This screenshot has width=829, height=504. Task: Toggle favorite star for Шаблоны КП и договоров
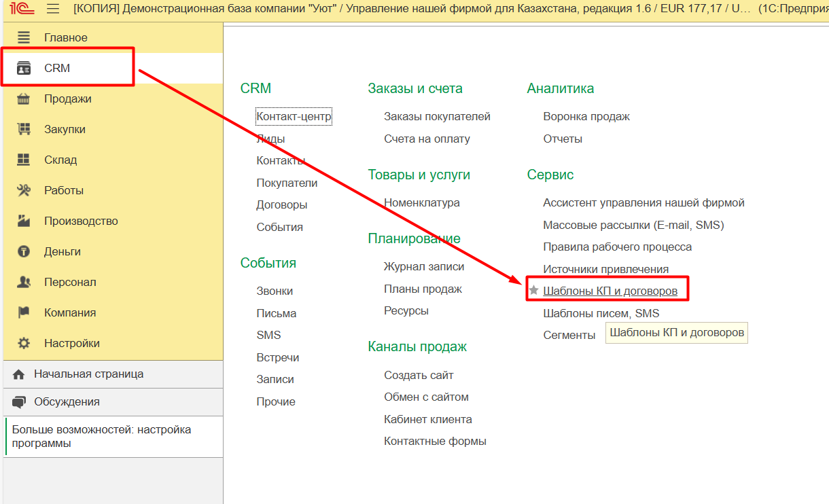pyautogui.click(x=533, y=291)
